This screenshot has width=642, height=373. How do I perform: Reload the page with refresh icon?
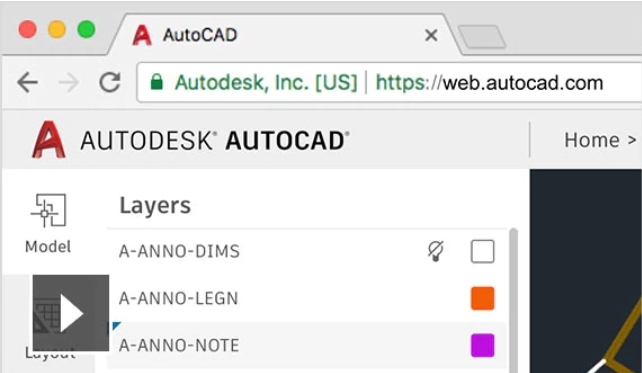(x=110, y=82)
